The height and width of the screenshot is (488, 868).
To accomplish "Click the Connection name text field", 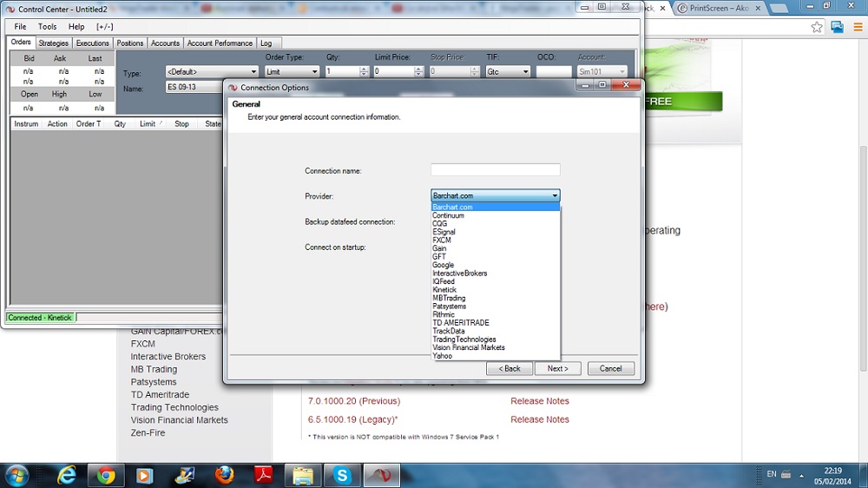I will coord(496,170).
